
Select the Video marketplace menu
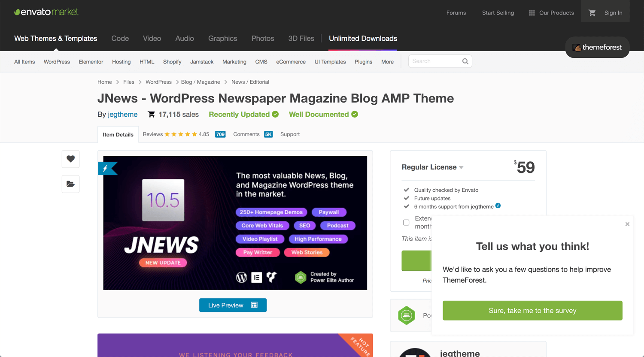pos(152,39)
